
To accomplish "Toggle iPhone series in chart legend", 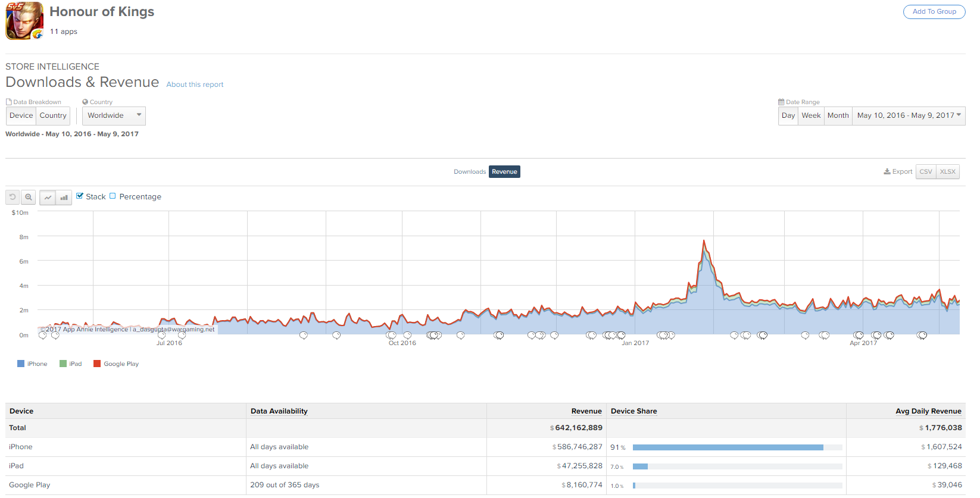I will click(x=32, y=364).
